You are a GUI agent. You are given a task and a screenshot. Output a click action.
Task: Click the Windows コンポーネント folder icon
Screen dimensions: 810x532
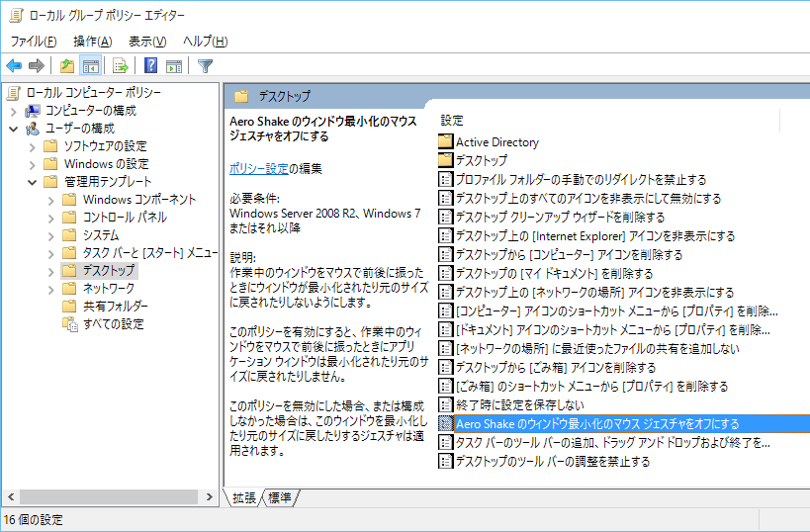pyautogui.click(x=69, y=200)
